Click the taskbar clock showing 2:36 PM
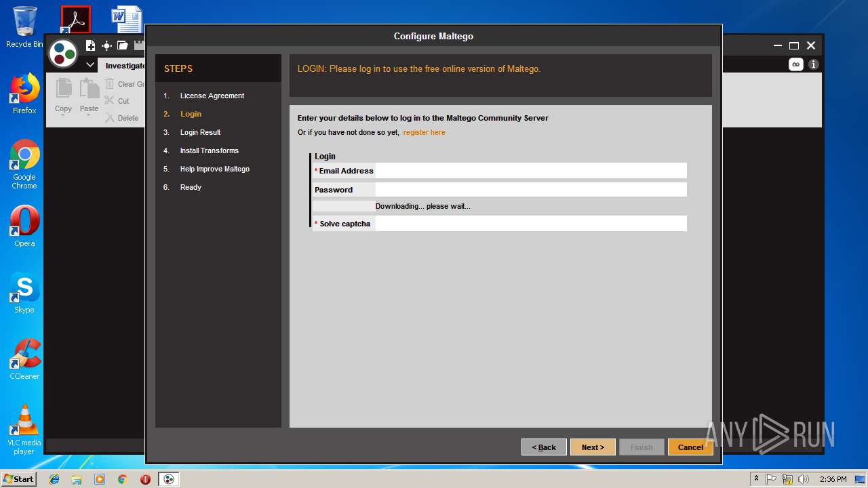The width and height of the screenshot is (868, 488). pos(833,479)
